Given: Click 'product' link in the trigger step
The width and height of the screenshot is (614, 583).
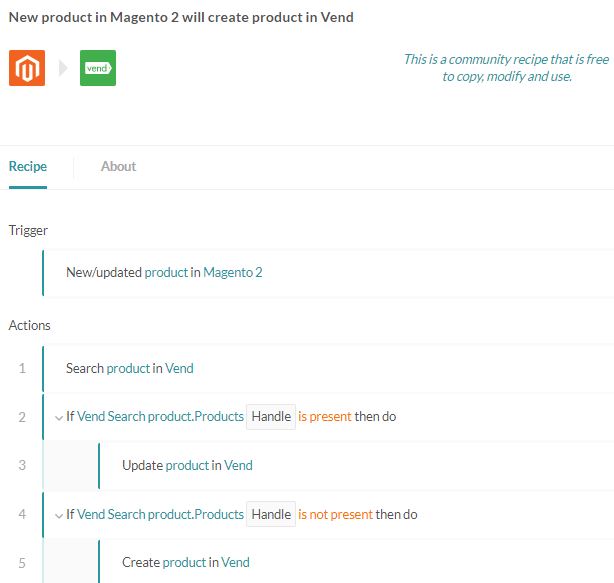Looking at the screenshot, I should tap(166, 273).
